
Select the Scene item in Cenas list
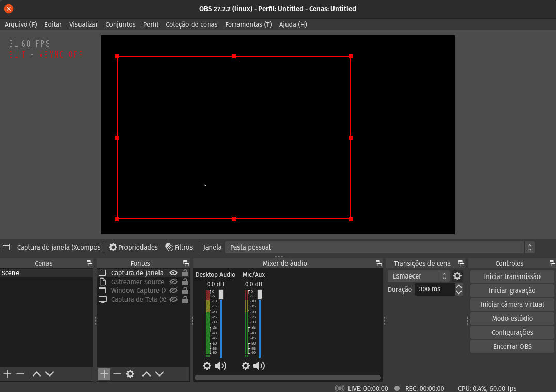tap(10, 273)
